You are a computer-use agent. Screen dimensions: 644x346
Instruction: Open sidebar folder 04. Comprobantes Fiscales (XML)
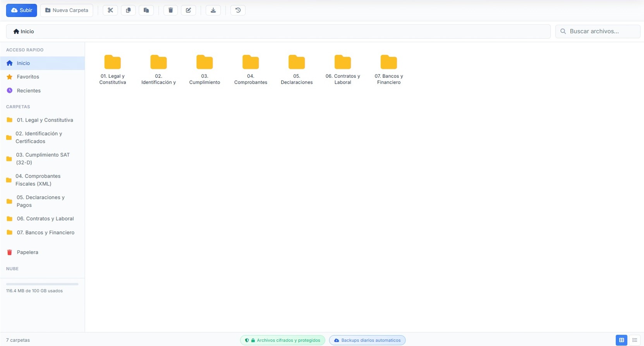coord(42,180)
